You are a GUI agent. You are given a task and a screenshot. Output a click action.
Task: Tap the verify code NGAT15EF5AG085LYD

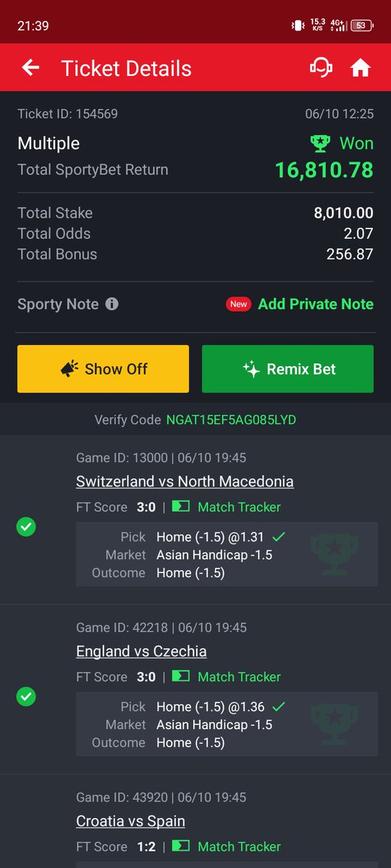pos(231,420)
